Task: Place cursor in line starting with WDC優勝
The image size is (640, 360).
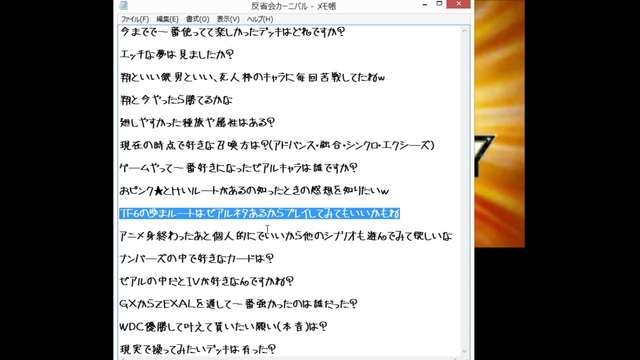Action: pyautogui.click(x=223, y=327)
